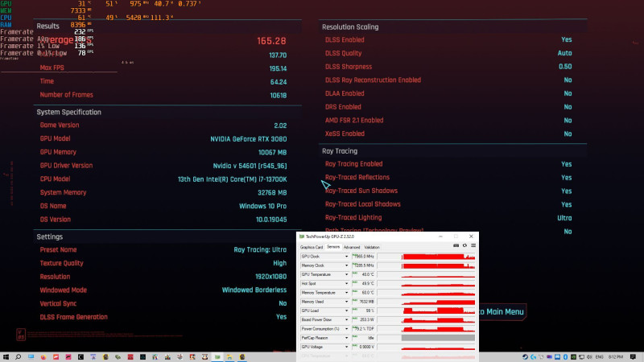
Task: Click the GPU-Z title bar app icon
Action: tap(302, 237)
